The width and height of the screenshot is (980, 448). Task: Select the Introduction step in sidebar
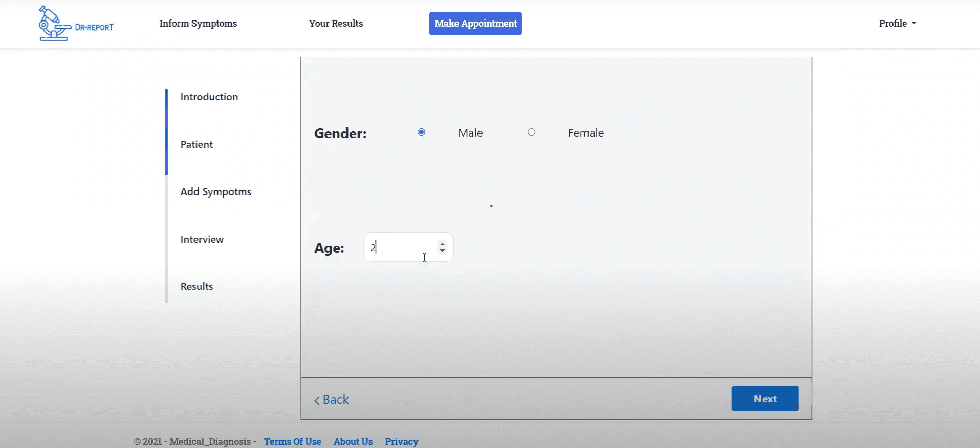pyautogui.click(x=209, y=97)
